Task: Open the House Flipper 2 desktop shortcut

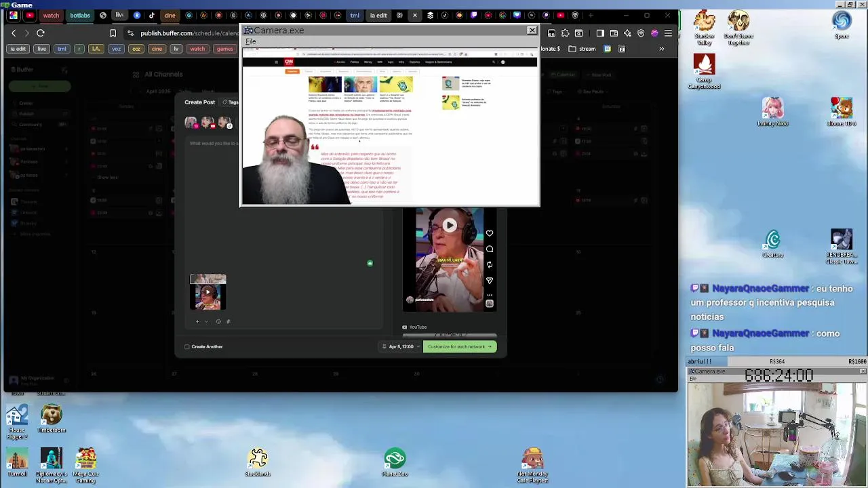Action: pyautogui.click(x=17, y=422)
